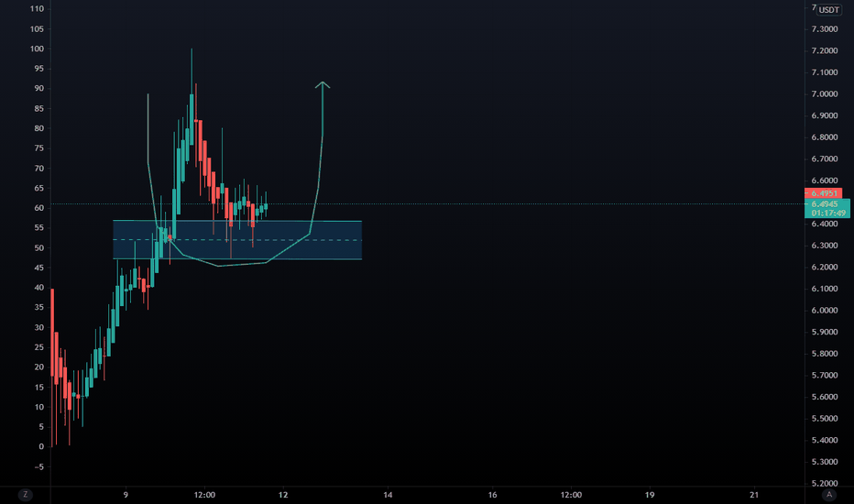
Task: Click the 45 value on left scale
Action: tap(39, 268)
